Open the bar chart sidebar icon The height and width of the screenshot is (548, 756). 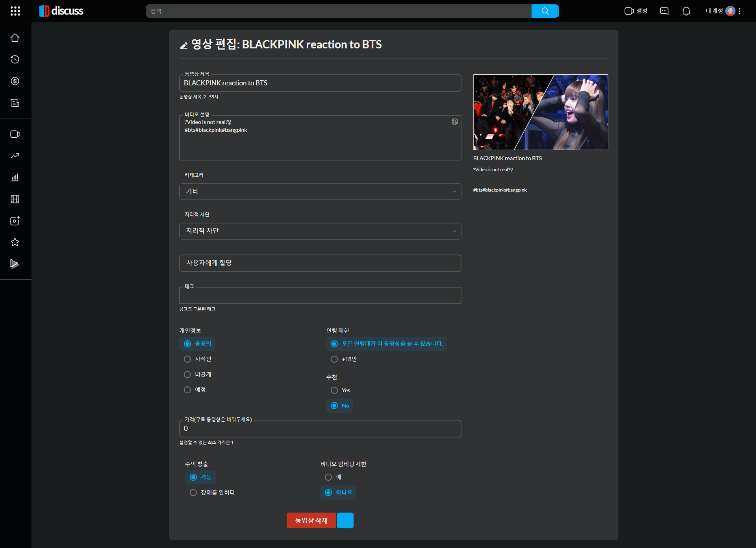15,177
